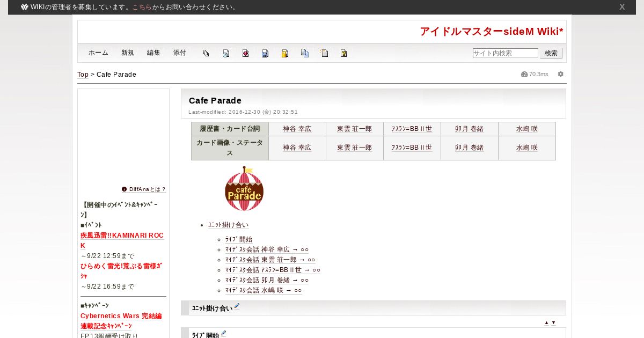The image size is (644, 338).
Task: Open 神谷 幸広 in the カード画像・ステータス row
Action: click(297, 148)
